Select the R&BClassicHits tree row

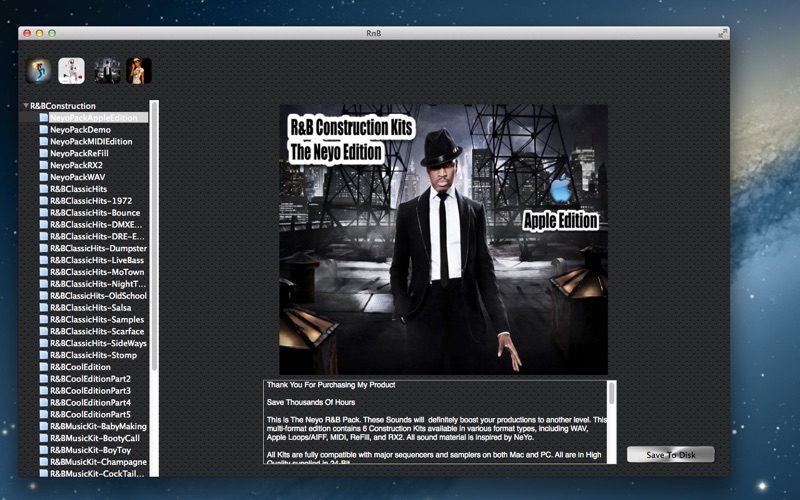click(84, 189)
